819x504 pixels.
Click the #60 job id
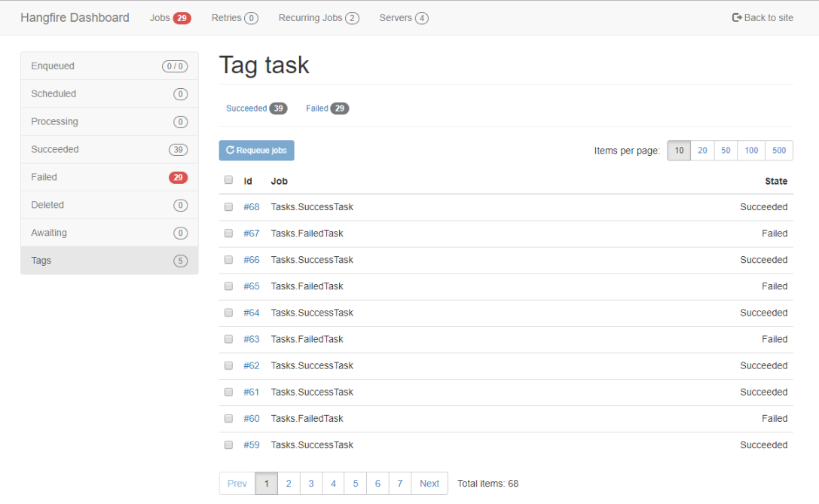point(251,418)
